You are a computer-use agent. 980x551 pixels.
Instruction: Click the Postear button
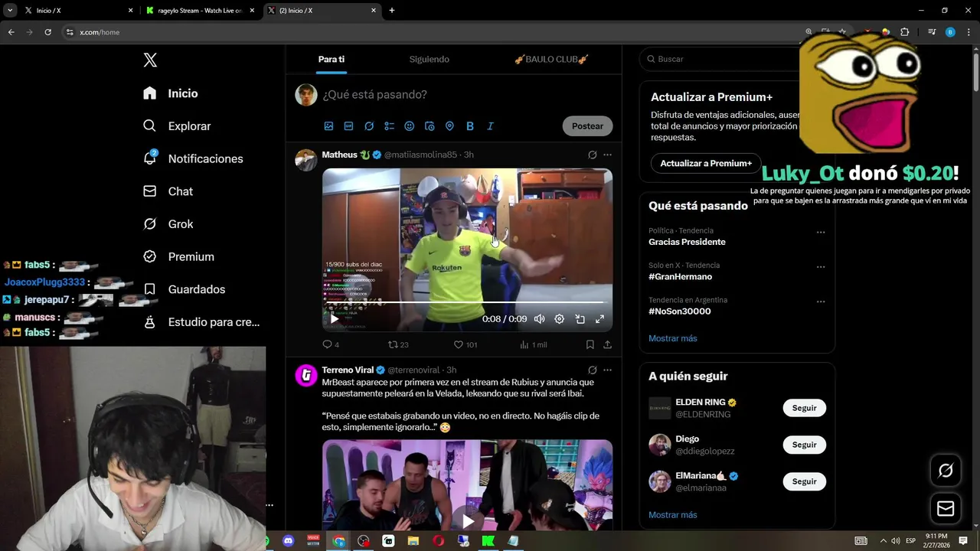click(x=587, y=126)
